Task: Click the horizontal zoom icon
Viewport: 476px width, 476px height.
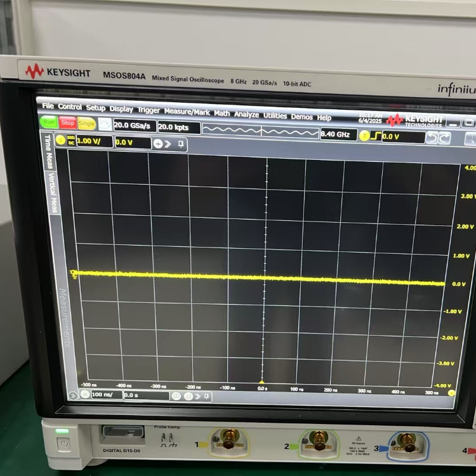Action: tap(176, 396)
